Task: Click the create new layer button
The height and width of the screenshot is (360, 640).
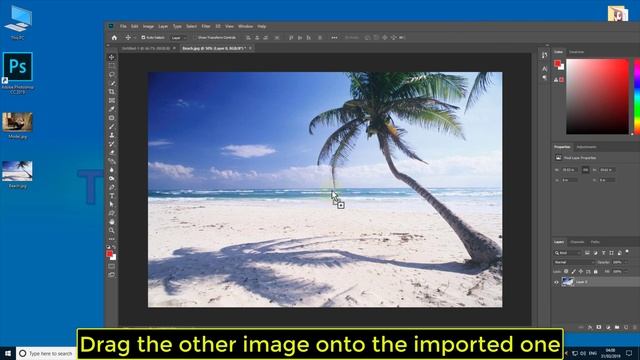Action: tap(626, 327)
